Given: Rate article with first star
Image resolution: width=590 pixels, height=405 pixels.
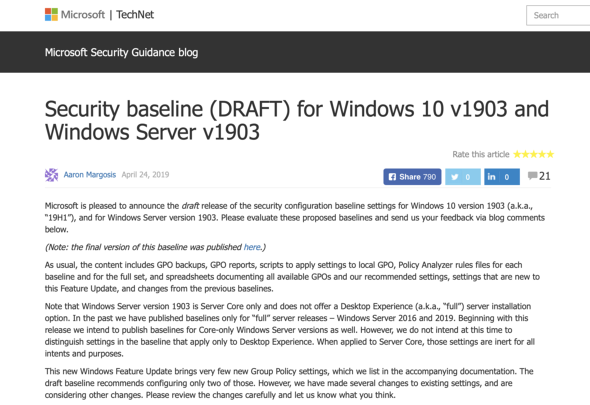Looking at the screenshot, I should click(517, 154).
